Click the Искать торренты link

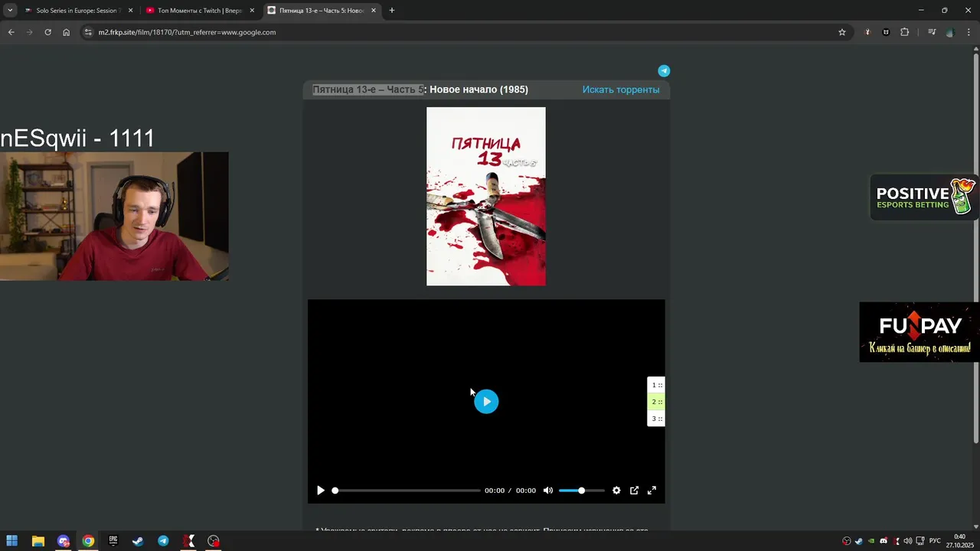click(620, 90)
